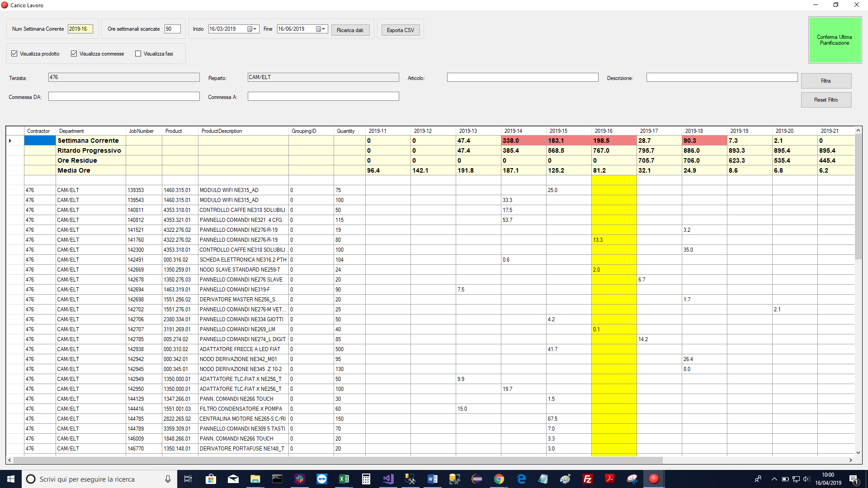
Task: Click the vertical scrollbar down arrow
Action: (x=858, y=452)
